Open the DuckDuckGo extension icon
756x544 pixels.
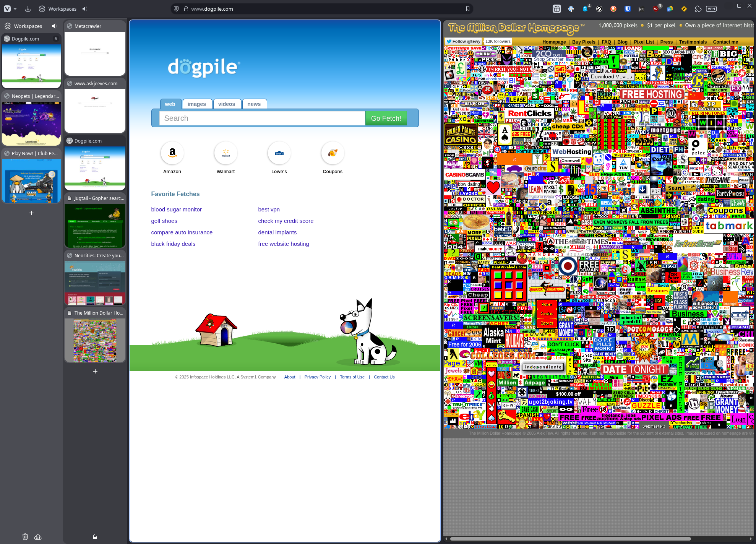tap(613, 9)
